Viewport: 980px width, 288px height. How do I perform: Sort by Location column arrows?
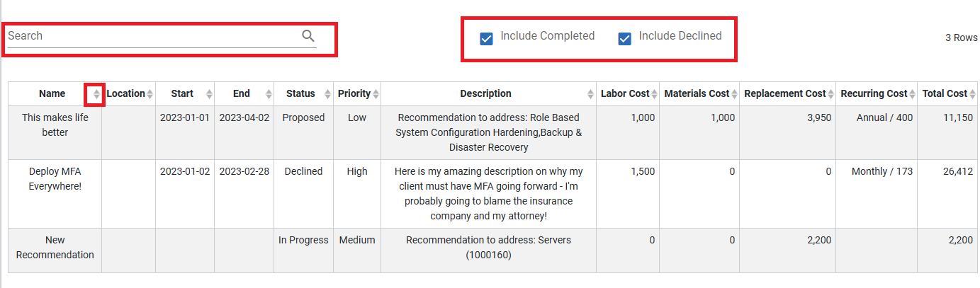pyautogui.click(x=150, y=94)
